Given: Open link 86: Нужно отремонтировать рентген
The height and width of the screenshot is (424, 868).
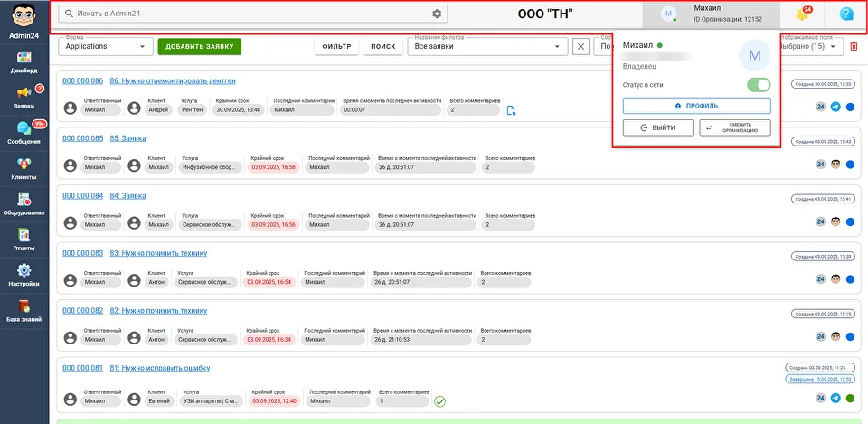Looking at the screenshot, I should point(173,80).
